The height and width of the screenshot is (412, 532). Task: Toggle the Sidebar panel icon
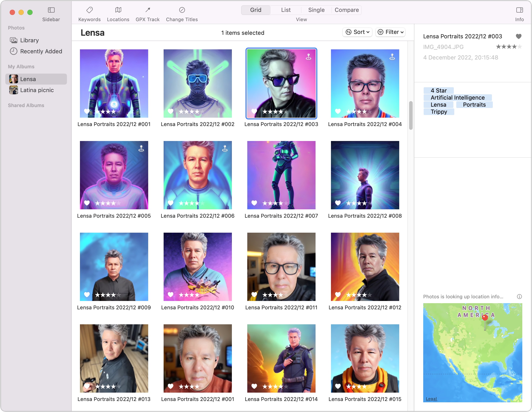(51, 10)
